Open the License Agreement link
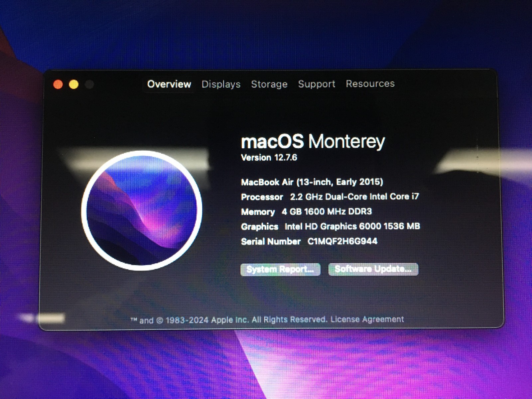This screenshot has height=399, width=532. (367, 319)
